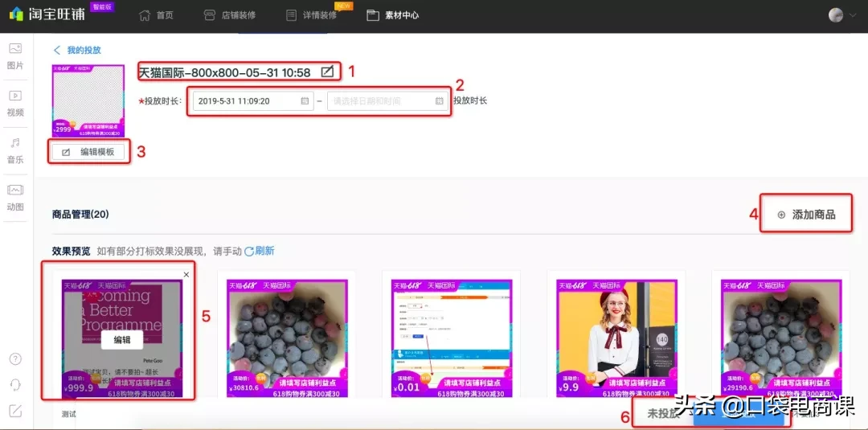Click the 商品管理(20) heading
Viewport: 868px width, 430px height.
(80, 215)
